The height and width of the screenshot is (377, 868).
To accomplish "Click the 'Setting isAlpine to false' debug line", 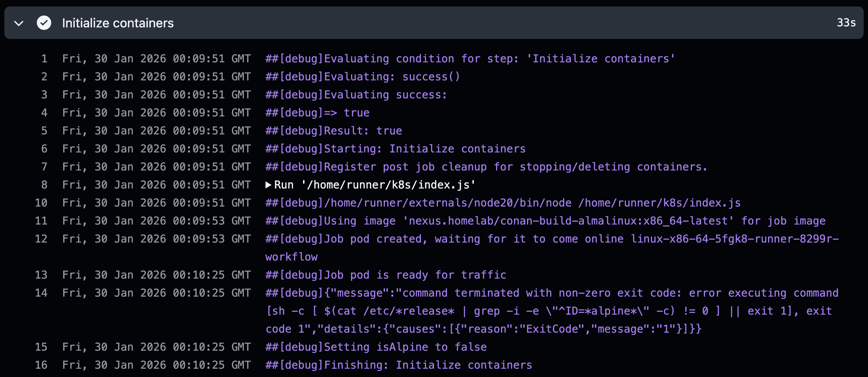I will (x=376, y=347).
